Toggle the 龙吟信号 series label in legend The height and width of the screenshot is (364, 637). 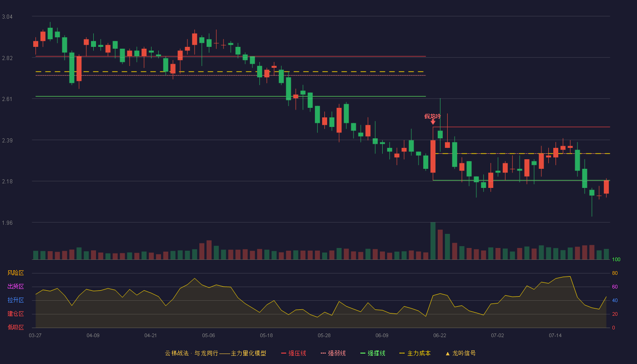coord(464,353)
